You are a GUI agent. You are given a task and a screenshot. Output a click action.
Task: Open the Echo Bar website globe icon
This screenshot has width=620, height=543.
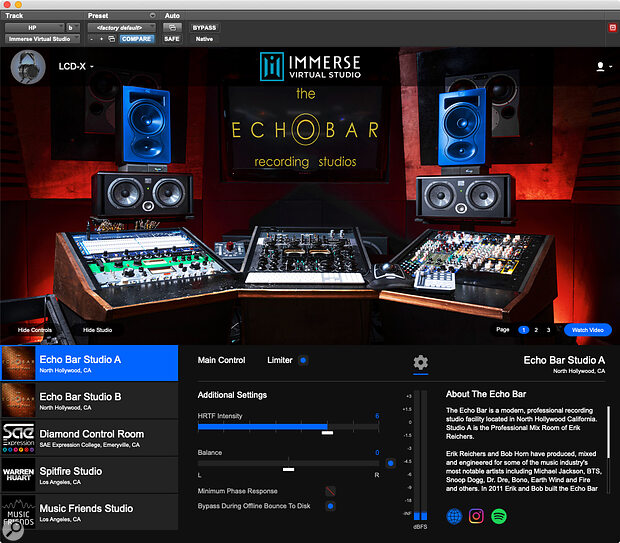[454, 516]
